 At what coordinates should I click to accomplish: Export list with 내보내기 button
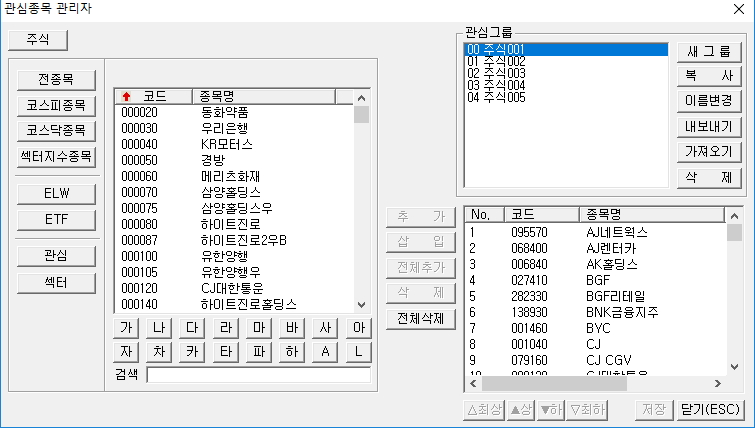tap(709, 126)
